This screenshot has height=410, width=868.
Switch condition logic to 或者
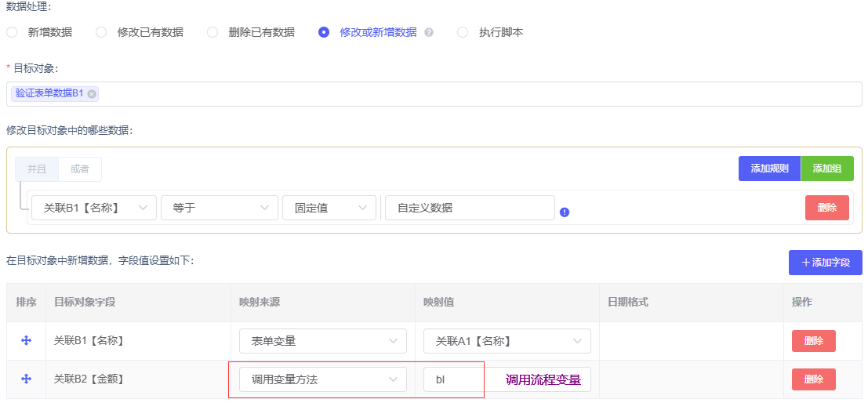[80, 169]
